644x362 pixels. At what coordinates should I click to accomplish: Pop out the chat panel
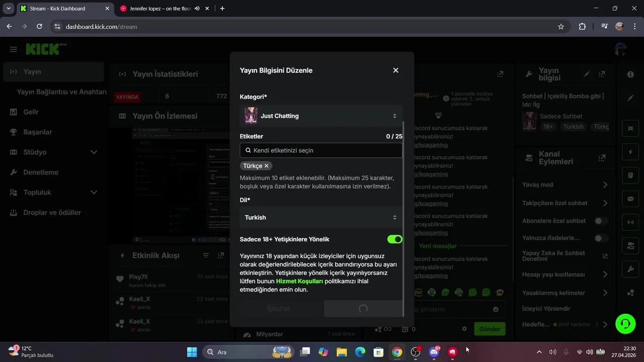tap(500, 74)
